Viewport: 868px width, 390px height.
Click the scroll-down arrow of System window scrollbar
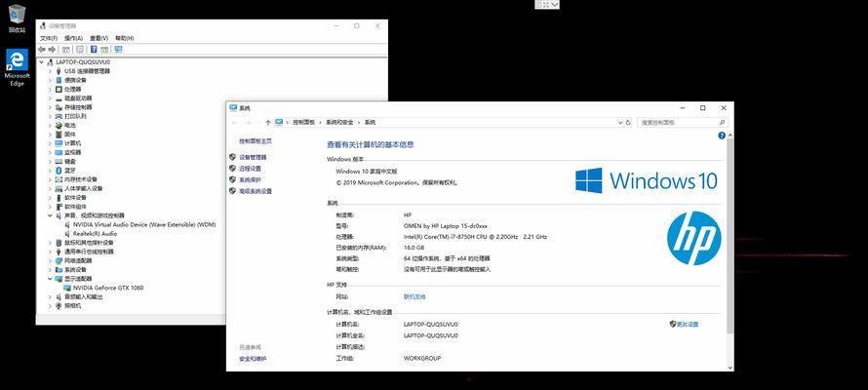[x=730, y=368]
